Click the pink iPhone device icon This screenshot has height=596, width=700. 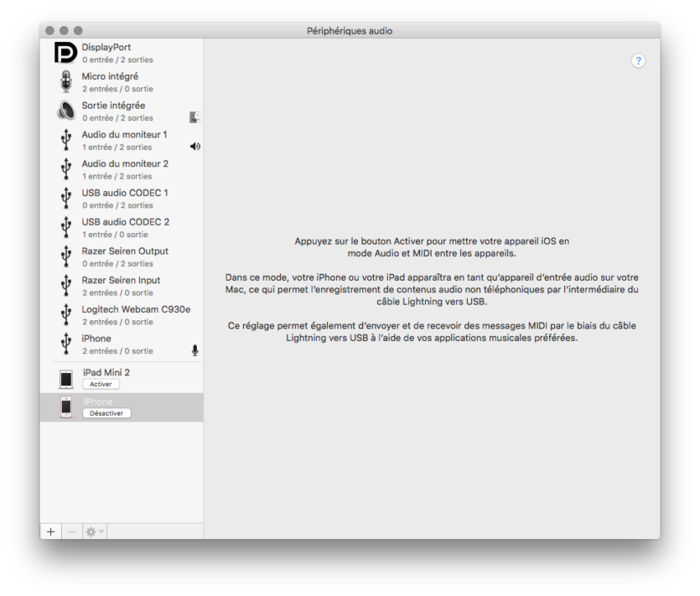66,407
